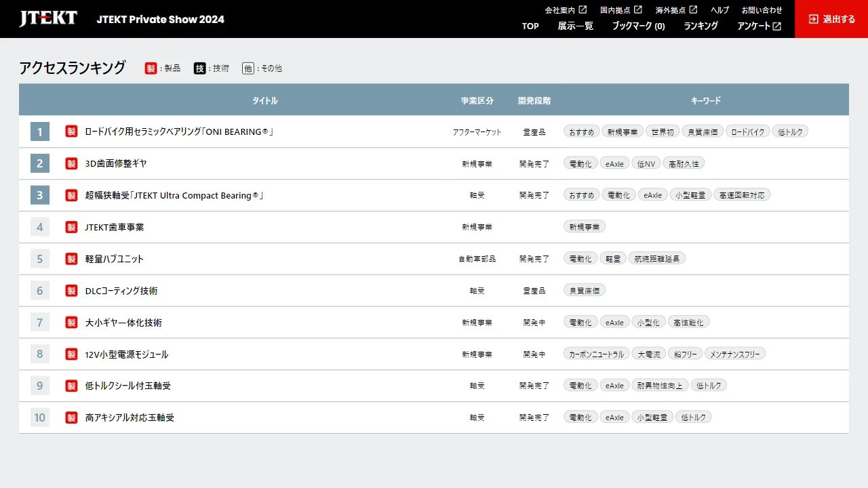Click the rank number 1 badge

40,131
